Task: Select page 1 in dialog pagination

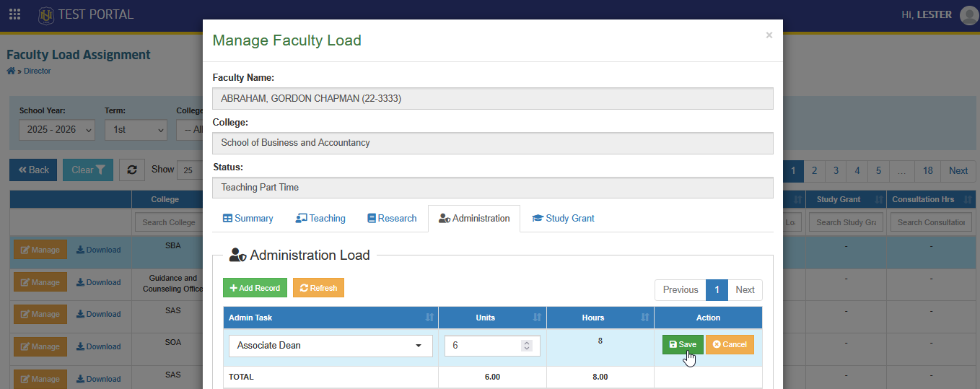Action: 717,289
